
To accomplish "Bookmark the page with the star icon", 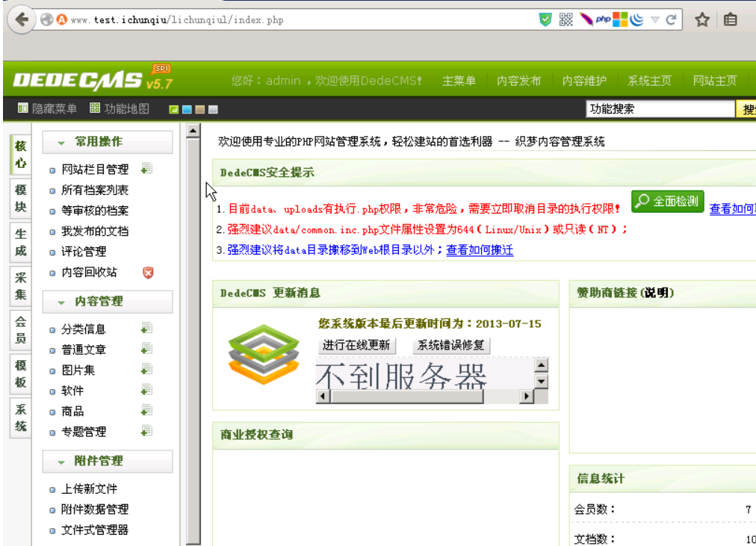I will pos(702,19).
